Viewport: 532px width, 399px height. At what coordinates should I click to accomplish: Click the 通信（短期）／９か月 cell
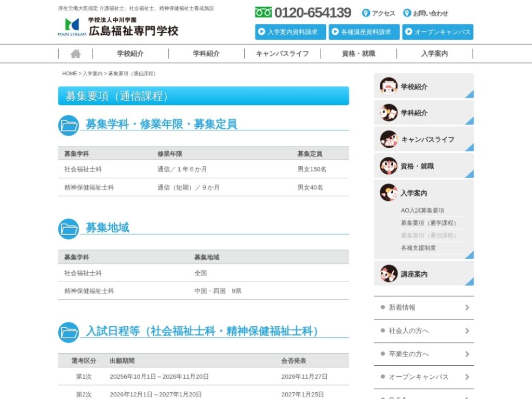188,187
